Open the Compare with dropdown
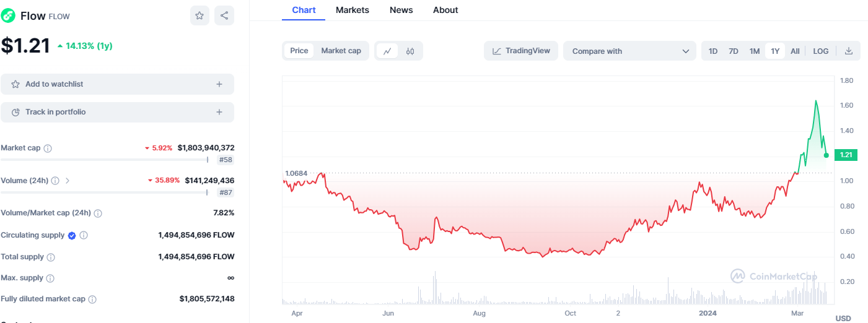The width and height of the screenshot is (868, 323). coord(629,51)
